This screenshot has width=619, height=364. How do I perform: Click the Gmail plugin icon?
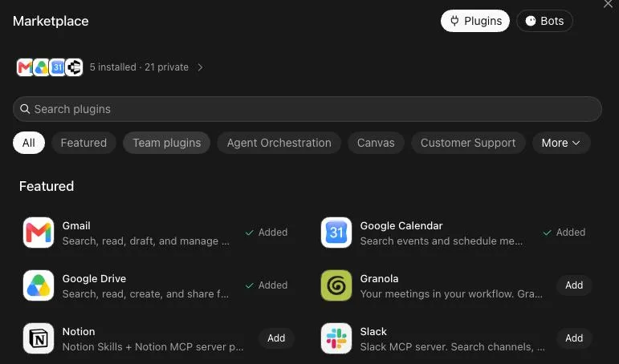(39, 233)
